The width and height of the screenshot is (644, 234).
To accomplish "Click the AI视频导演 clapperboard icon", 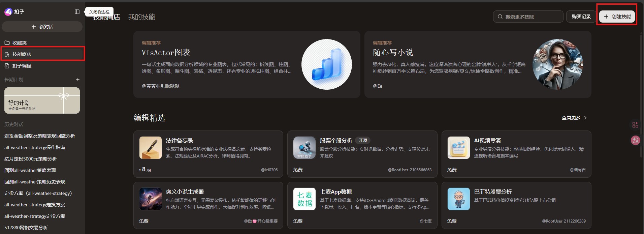I will click(x=459, y=148).
